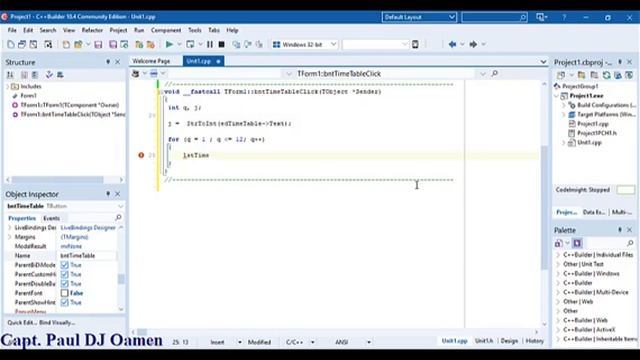Toggle the ParentBiDiMode checkbox
The height and width of the screenshot is (360, 640).
point(64,265)
